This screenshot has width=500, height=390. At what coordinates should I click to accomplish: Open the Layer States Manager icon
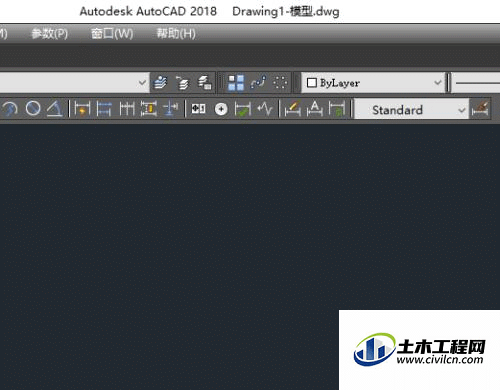pos(205,82)
